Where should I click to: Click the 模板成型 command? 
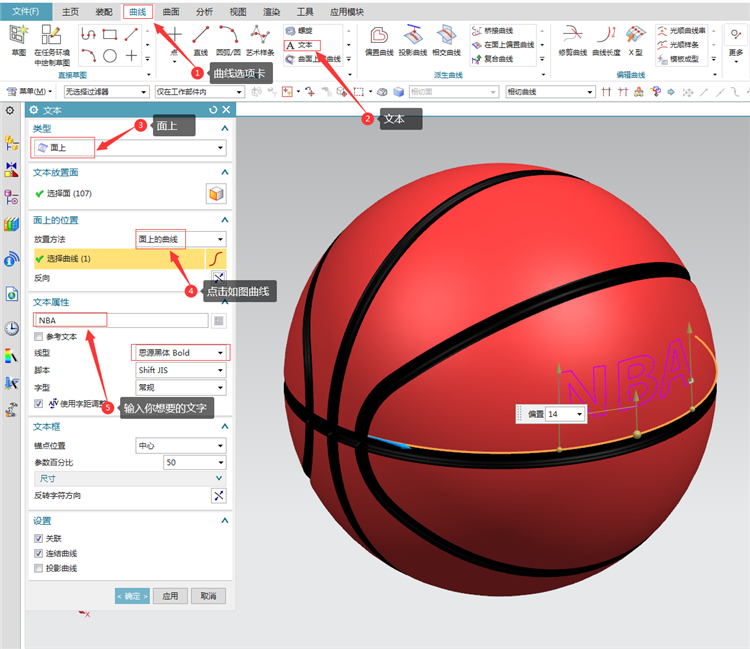coord(678,59)
